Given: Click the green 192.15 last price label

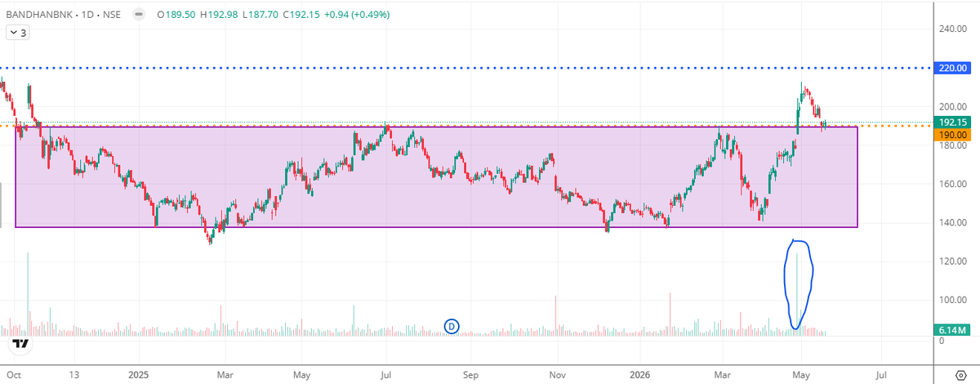Looking at the screenshot, I should click(954, 123).
